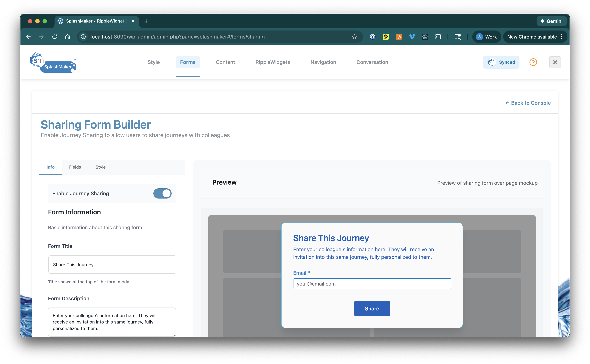
Task: Click the Form Title text field
Action: coord(112,265)
